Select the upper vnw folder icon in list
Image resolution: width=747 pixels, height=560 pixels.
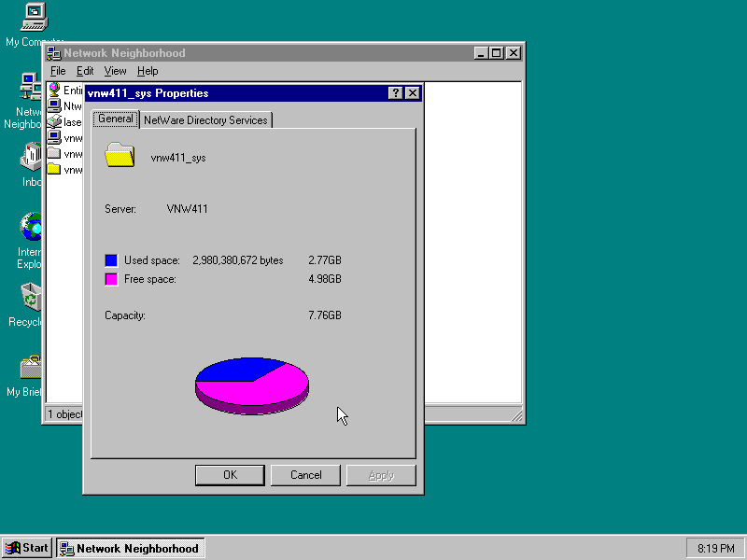click(54, 154)
